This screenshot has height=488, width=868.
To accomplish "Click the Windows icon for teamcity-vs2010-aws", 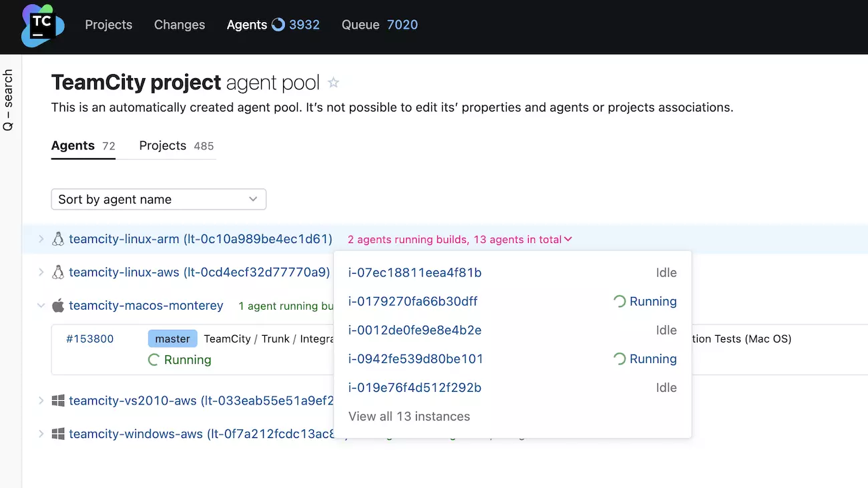I will coord(58,401).
